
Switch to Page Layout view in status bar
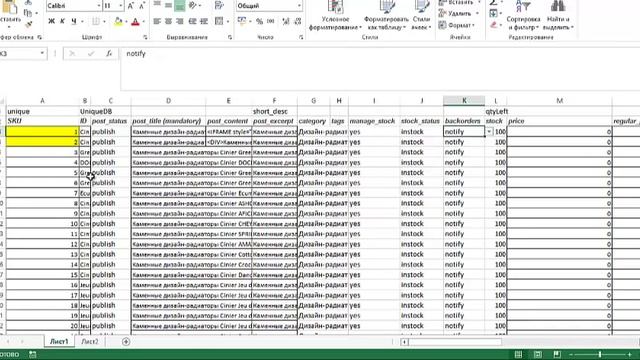tap(538, 354)
